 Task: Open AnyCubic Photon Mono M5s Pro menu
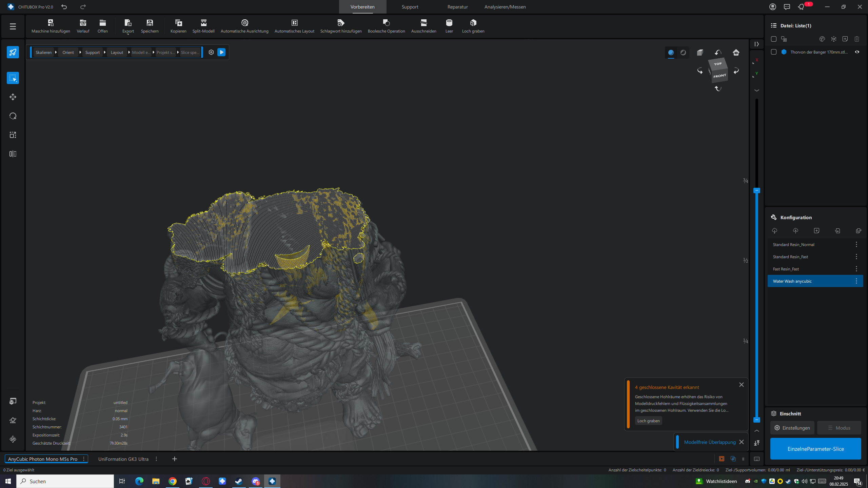pyautogui.click(x=84, y=459)
